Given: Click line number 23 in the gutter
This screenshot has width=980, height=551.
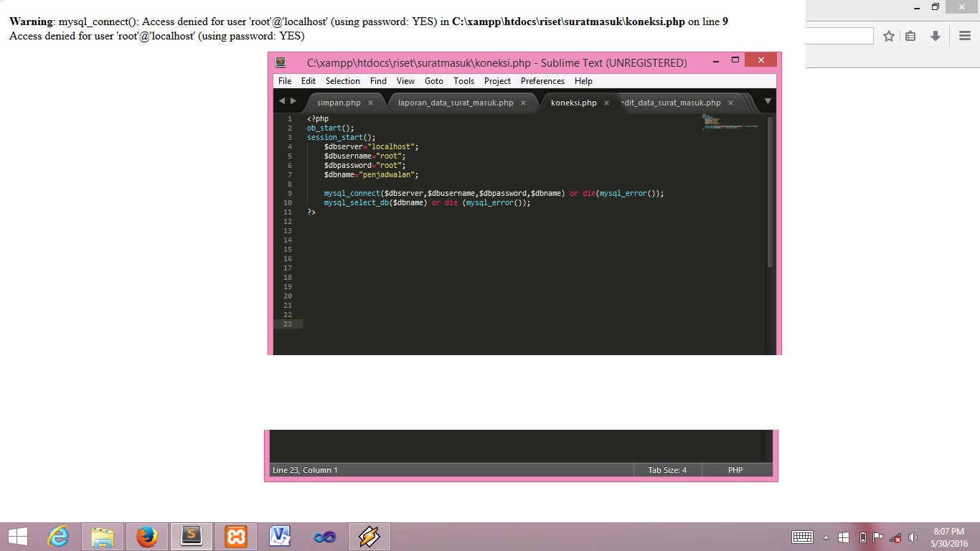Looking at the screenshot, I should point(288,324).
